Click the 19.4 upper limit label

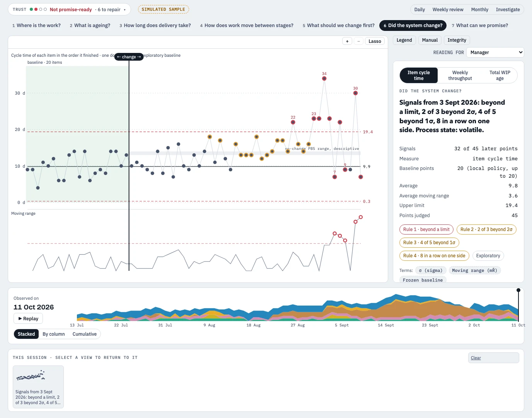368,132
